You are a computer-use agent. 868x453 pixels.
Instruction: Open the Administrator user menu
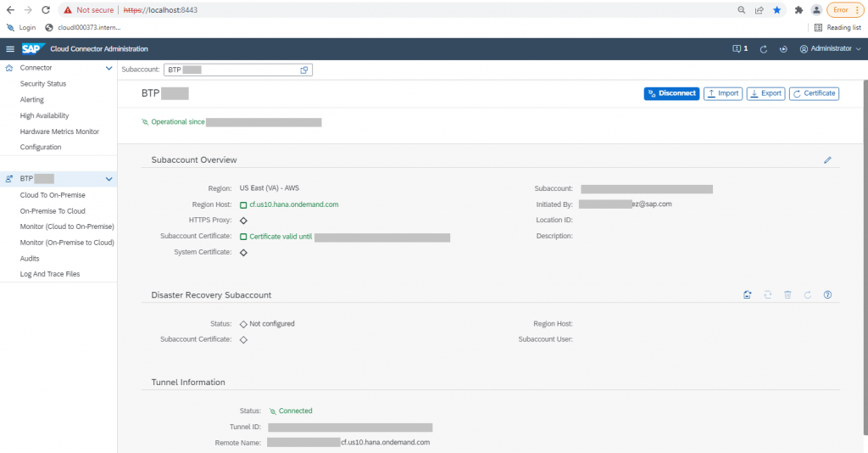pos(831,48)
